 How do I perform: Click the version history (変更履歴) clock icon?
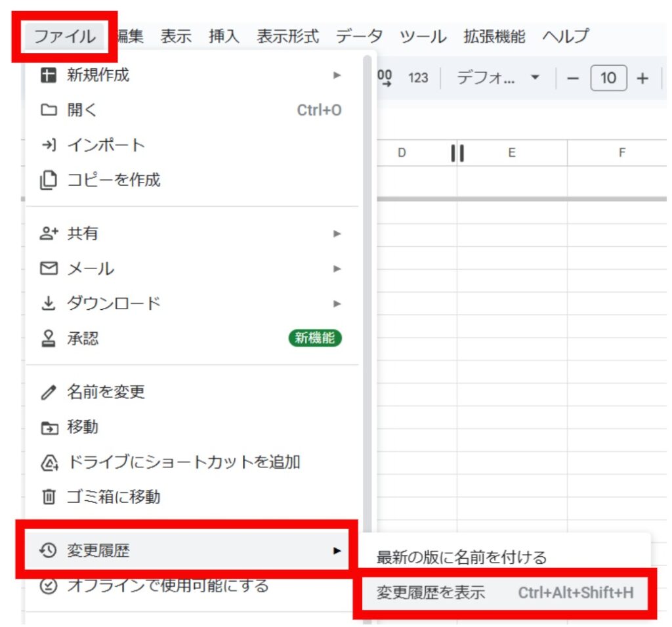click(49, 550)
